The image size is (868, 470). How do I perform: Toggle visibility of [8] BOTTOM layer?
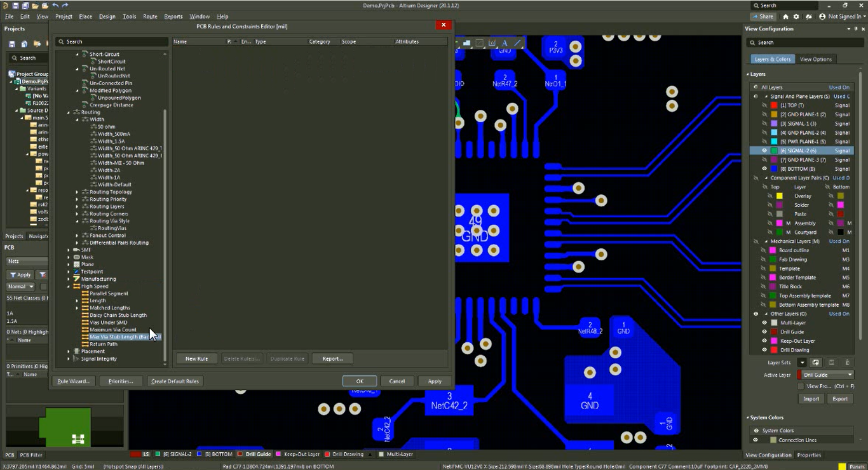click(x=764, y=169)
